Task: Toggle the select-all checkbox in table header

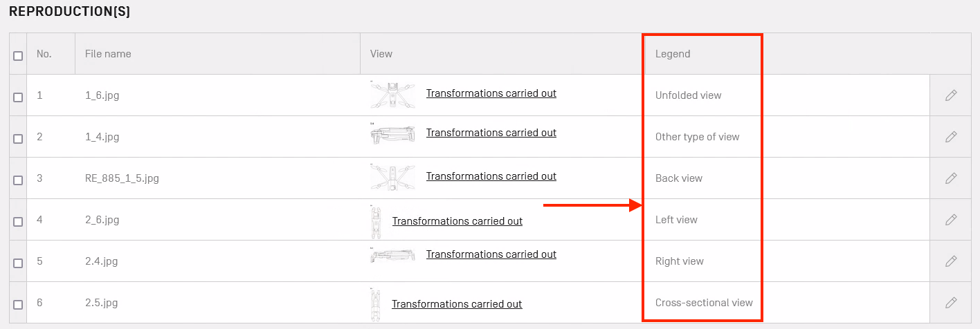Action: click(18, 56)
